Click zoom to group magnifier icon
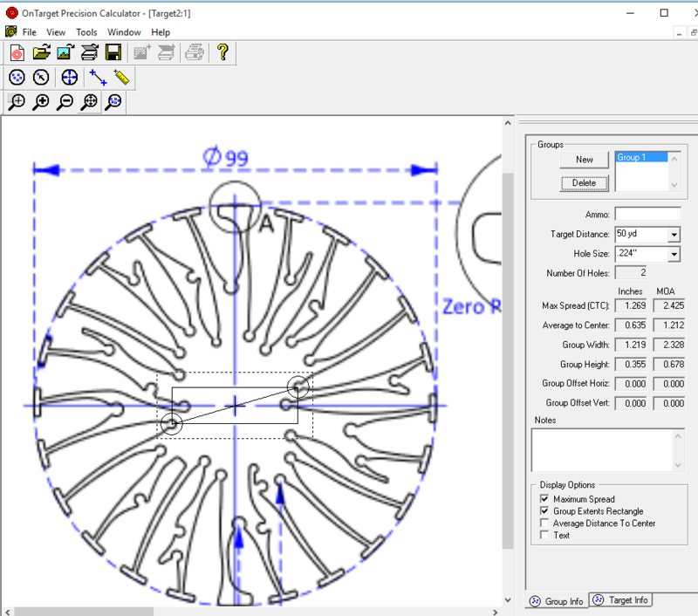 click(x=113, y=102)
